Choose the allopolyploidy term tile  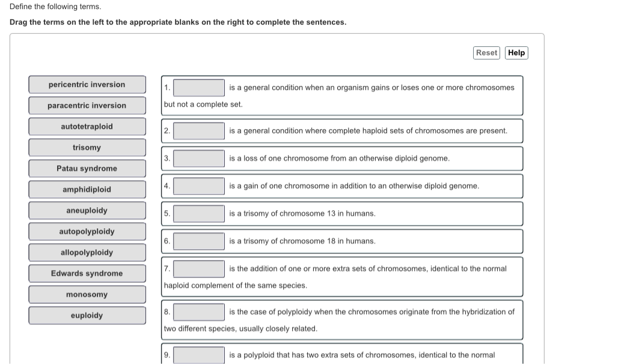(x=87, y=252)
